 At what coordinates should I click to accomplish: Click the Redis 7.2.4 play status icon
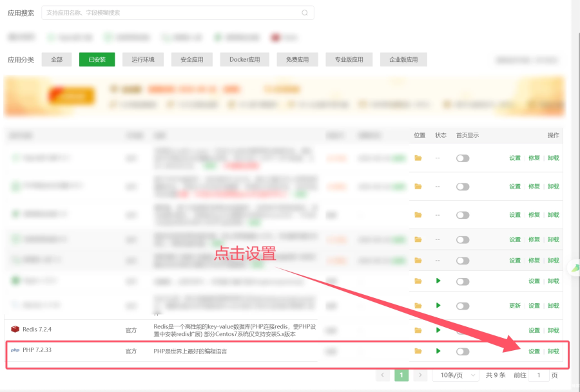[x=438, y=330]
